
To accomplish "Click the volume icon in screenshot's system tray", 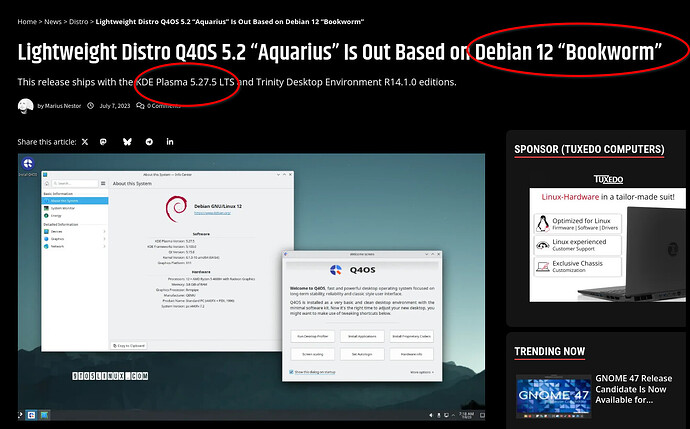I will pos(431,415).
